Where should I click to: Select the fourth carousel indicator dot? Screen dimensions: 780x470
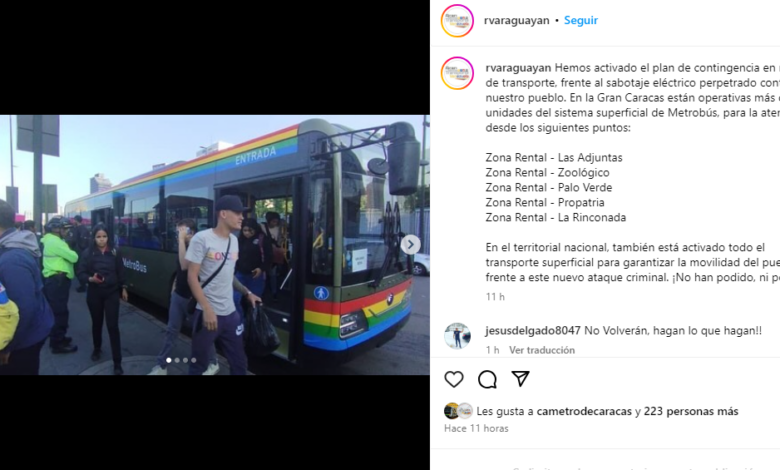[194, 361]
